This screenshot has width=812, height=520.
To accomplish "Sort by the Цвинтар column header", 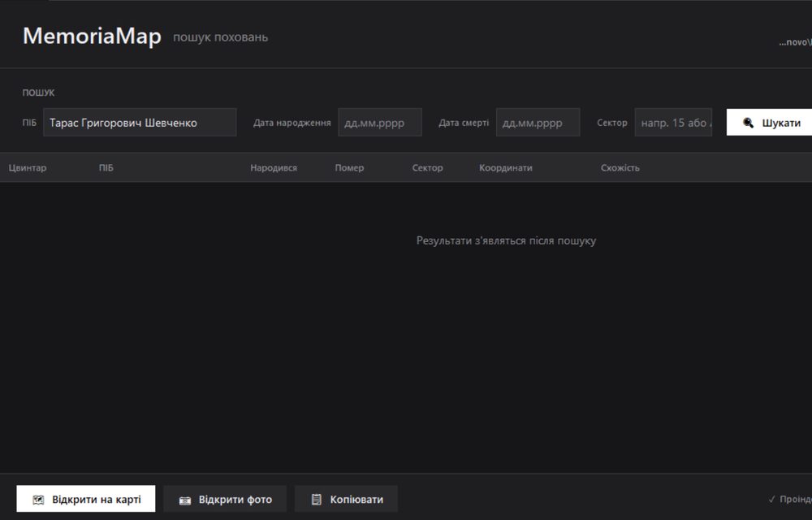I will (x=28, y=168).
